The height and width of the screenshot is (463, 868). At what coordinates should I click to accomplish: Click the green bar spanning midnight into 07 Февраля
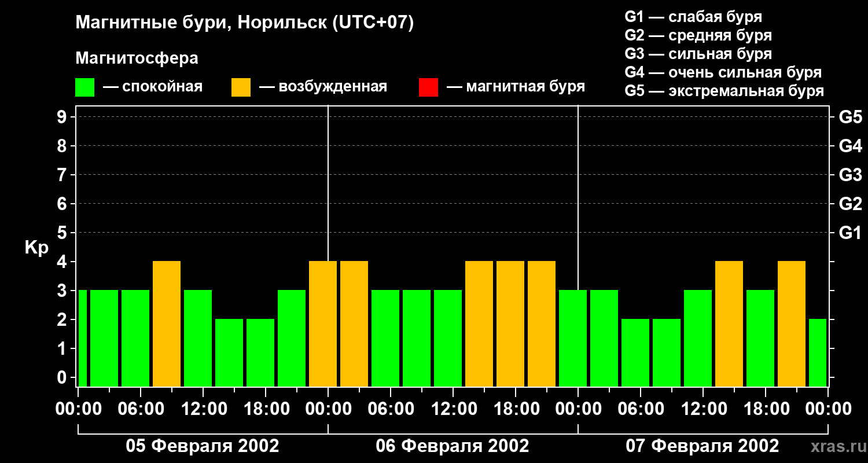(x=573, y=338)
